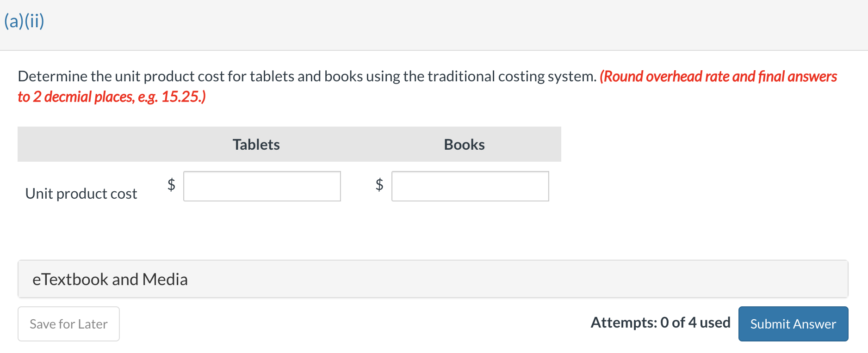Image resolution: width=868 pixels, height=353 pixels.
Task: Click the gray table header bar
Action: point(289,144)
